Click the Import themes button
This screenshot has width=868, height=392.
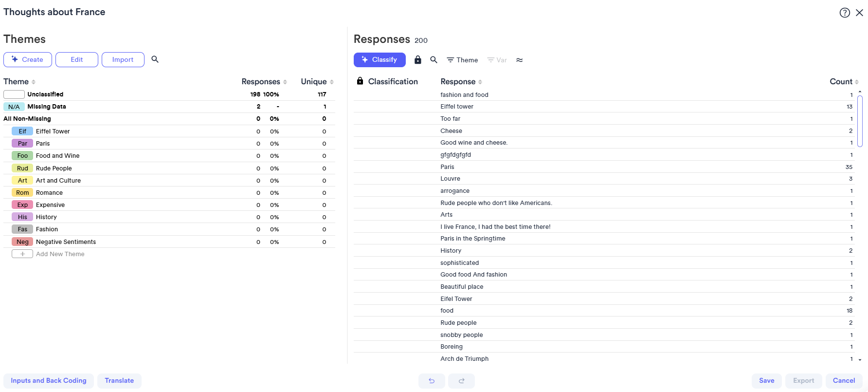[x=123, y=60]
